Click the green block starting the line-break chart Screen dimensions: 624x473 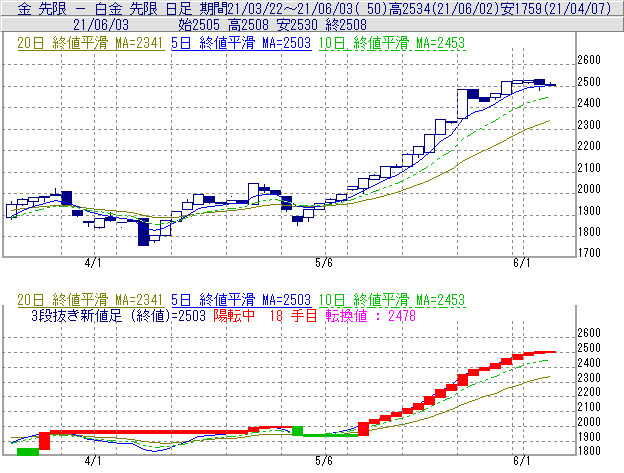click(x=28, y=452)
